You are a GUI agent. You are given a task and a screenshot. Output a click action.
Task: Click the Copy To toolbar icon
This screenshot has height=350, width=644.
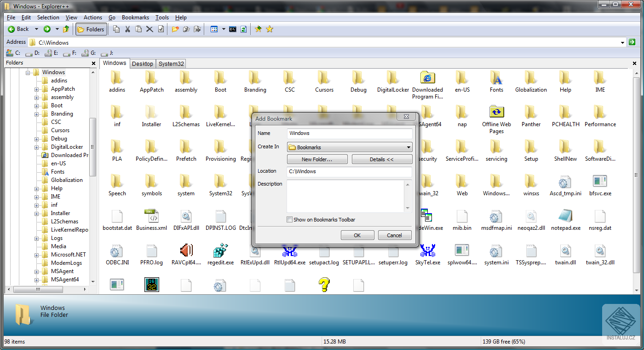[x=186, y=29]
